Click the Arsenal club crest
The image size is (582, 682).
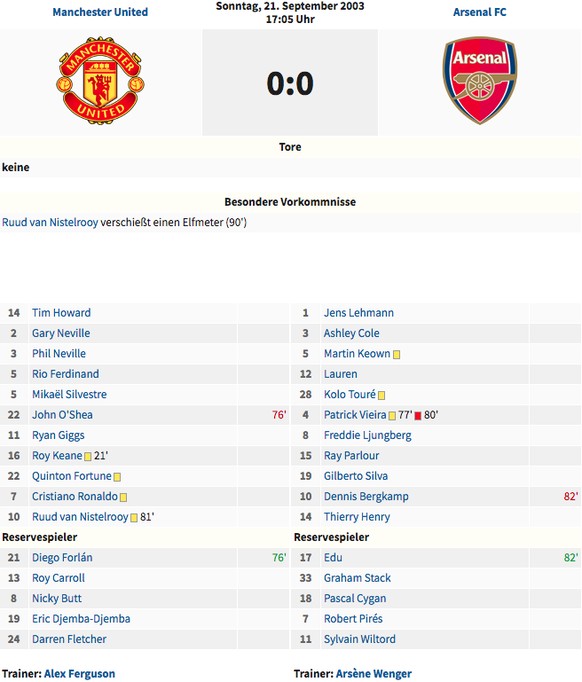coord(480,80)
